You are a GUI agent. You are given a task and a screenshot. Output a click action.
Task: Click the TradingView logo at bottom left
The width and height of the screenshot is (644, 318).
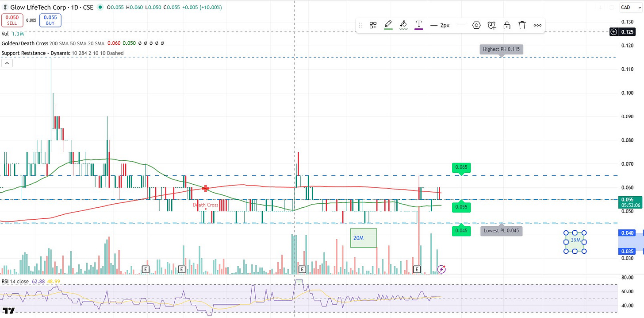(8, 310)
